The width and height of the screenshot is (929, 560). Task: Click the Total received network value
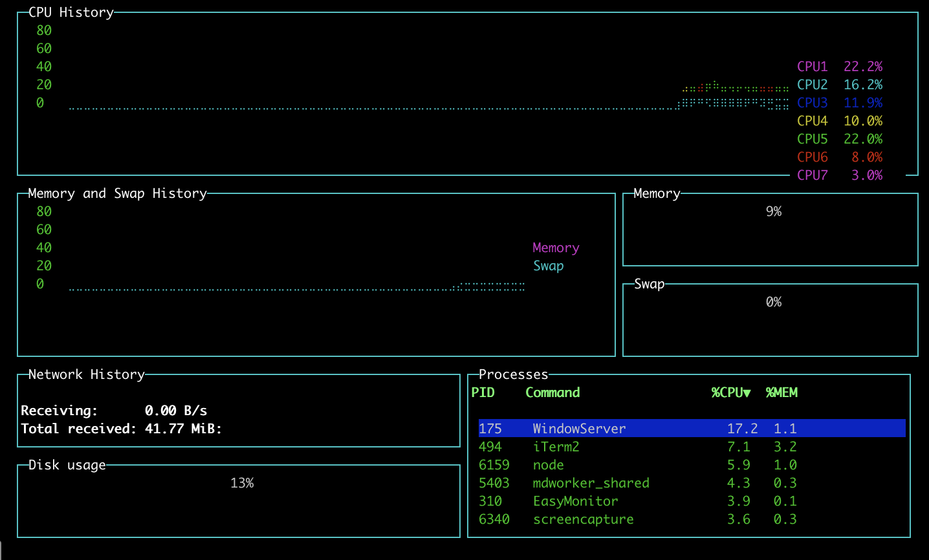[183, 429]
